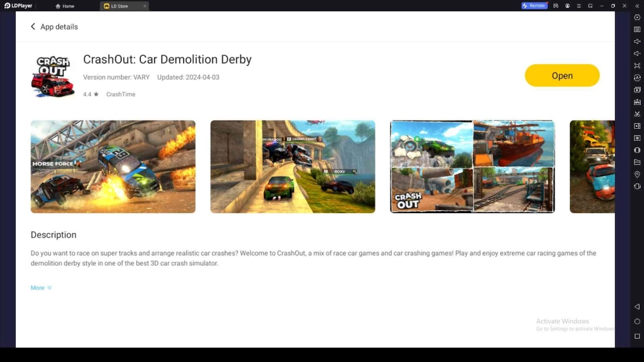Open the keyboard mapping tool
Viewport: 644px width, 362px height.
(x=637, y=30)
